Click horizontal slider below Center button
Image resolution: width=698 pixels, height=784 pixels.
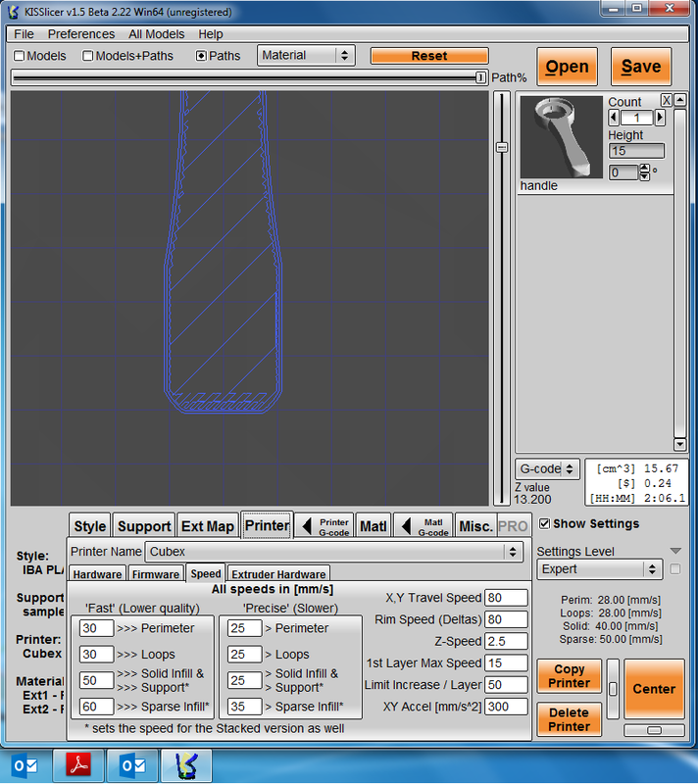click(x=654, y=730)
